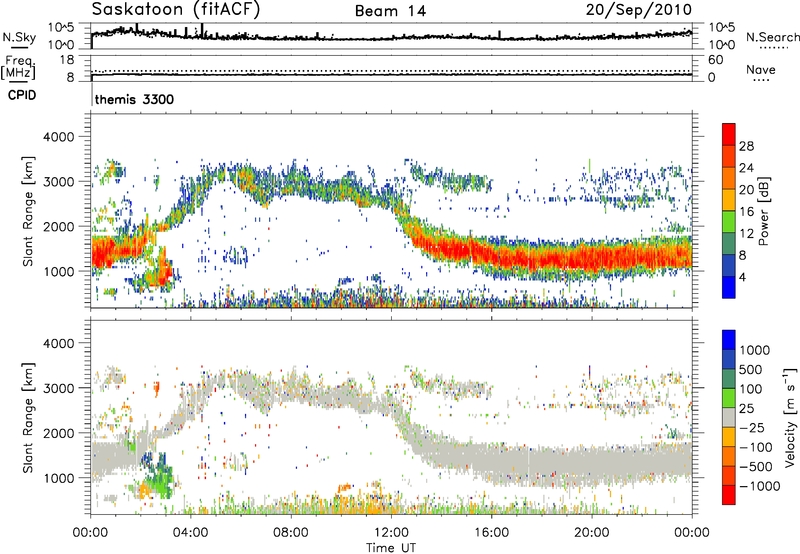Select the yellow 16–20 dB Power colorbar segment
Screen dimensions: 800x554
click(729, 200)
